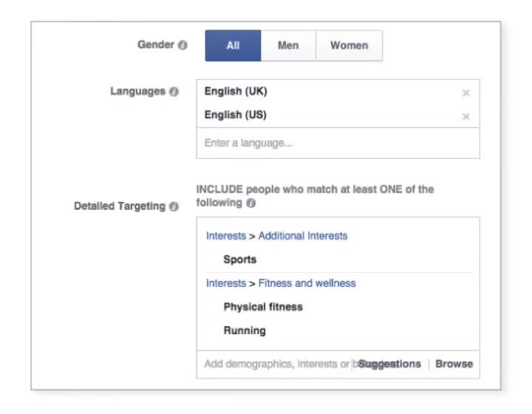Select the Sports interest entry

point(240,259)
